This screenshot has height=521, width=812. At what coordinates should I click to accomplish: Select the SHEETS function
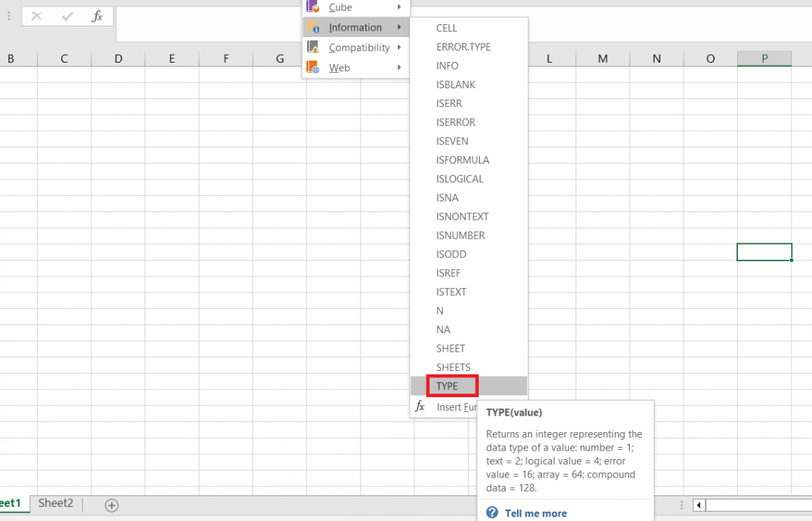pyautogui.click(x=453, y=367)
